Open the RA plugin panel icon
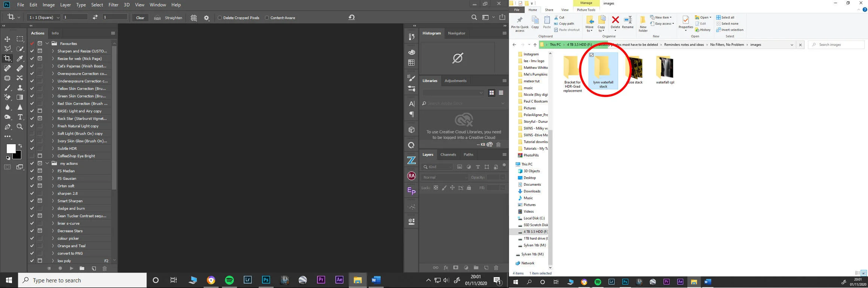This screenshot has width=868, height=288. point(411,176)
